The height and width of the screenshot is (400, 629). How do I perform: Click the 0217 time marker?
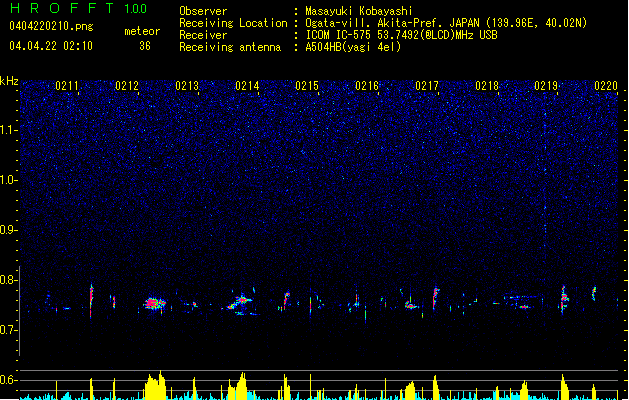[427, 86]
